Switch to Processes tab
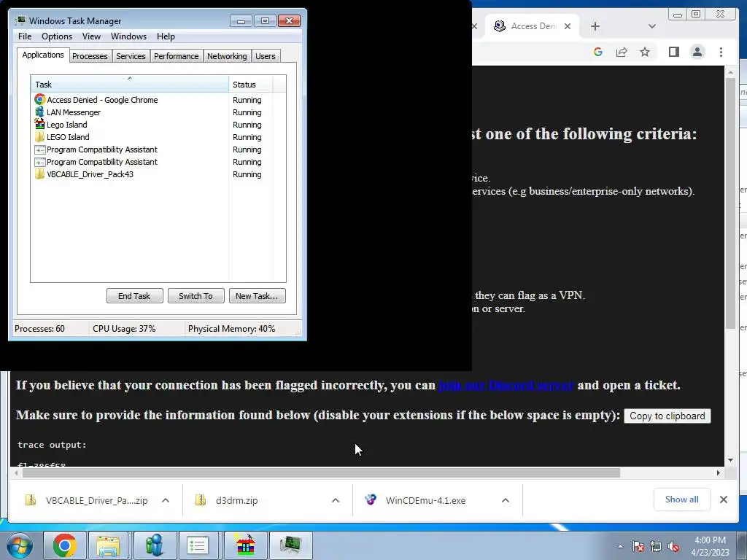Viewport: 747px width, 560px height. click(90, 56)
